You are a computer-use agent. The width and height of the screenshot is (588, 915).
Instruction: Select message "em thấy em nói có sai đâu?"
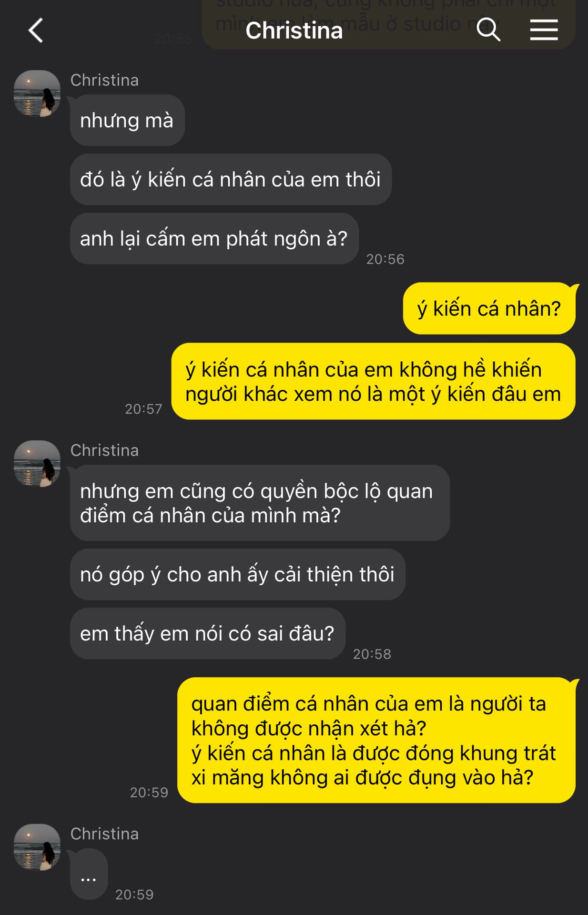pyautogui.click(x=207, y=634)
